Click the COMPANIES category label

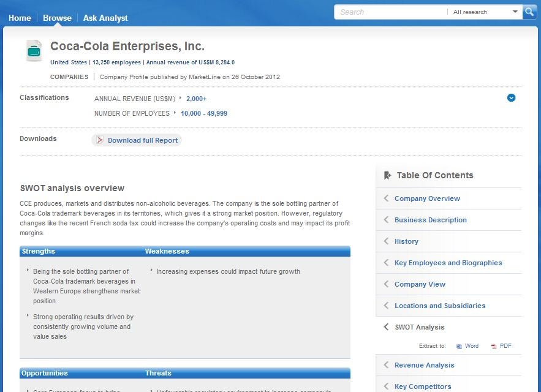(x=69, y=77)
